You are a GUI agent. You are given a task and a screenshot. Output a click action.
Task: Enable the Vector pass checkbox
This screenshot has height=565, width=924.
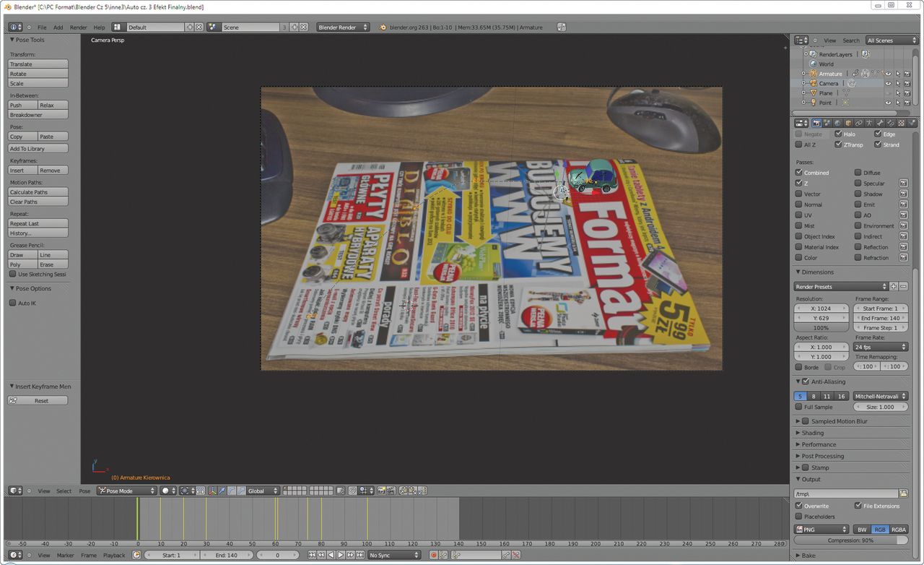(799, 194)
